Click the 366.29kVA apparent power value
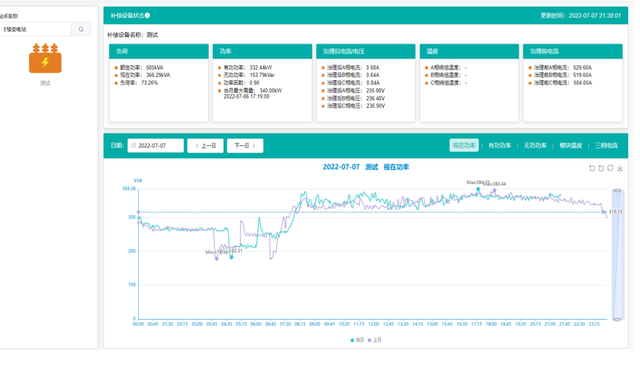Viewport: 640px width, 365px height. (158, 75)
